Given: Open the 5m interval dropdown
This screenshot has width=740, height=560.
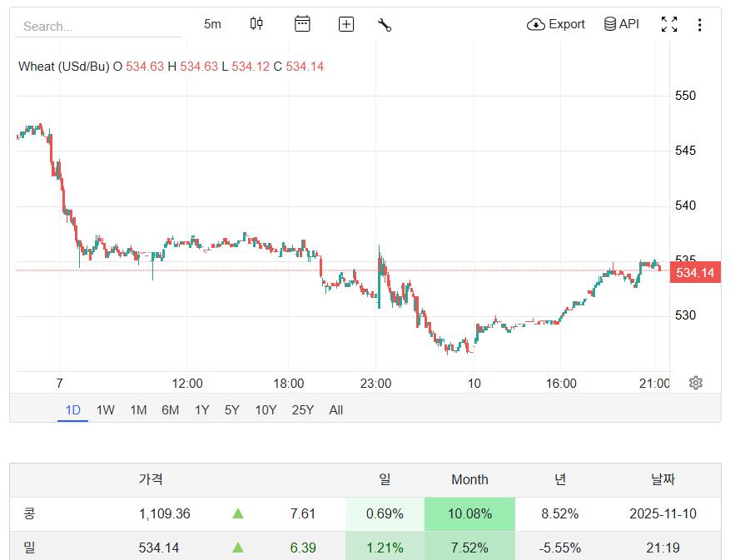Looking at the screenshot, I should pyautogui.click(x=212, y=24).
